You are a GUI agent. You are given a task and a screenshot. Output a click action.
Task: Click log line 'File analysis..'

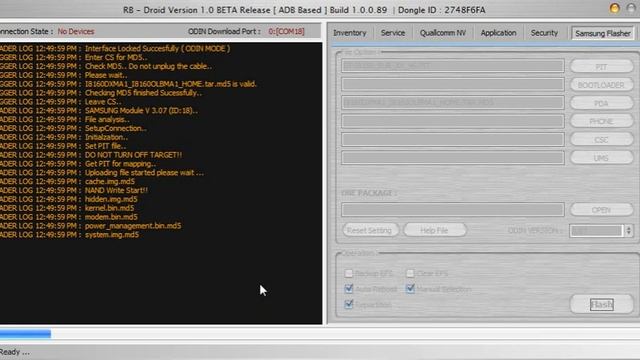click(107, 119)
